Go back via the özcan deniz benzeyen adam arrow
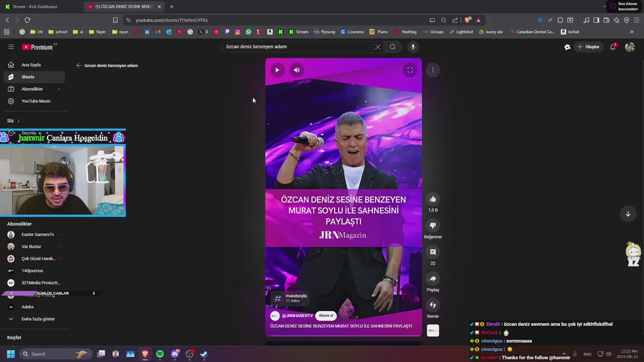 coord(79,65)
